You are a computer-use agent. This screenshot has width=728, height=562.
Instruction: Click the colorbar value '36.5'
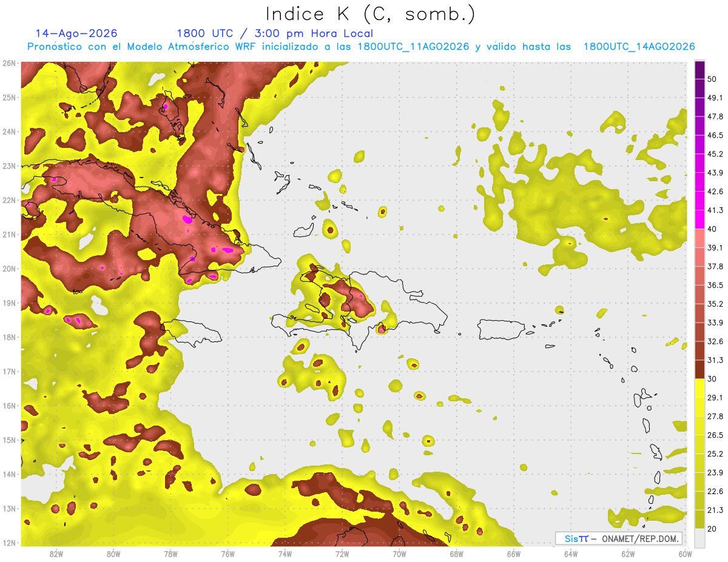[x=715, y=286]
